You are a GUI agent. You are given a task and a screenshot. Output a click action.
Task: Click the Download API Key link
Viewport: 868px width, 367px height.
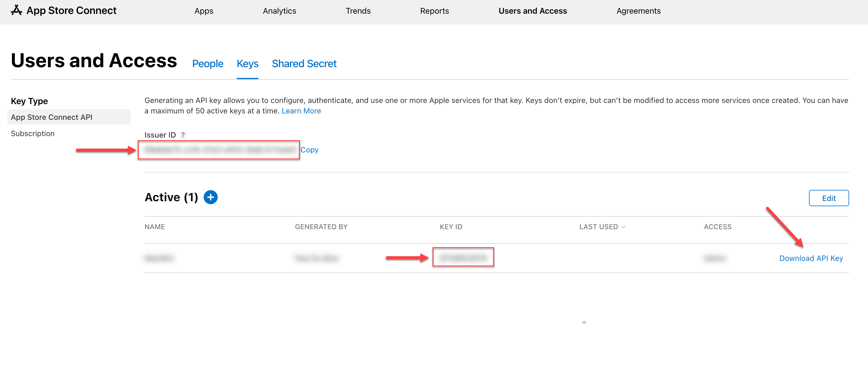811,258
